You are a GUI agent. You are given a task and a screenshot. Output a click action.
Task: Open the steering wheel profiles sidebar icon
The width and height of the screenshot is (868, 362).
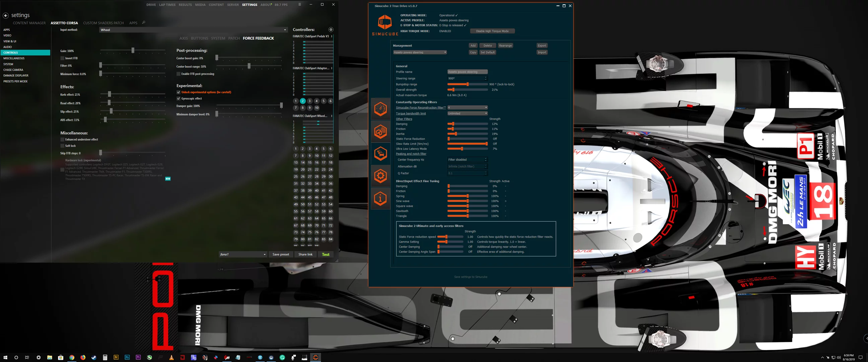coord(380,131)
